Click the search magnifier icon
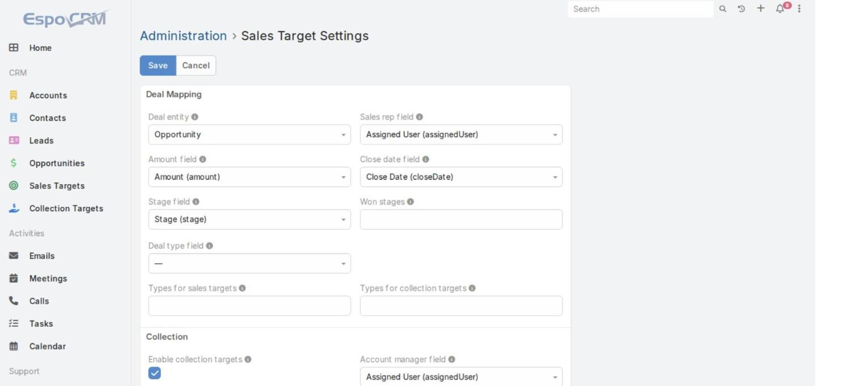Screen dimensions: 868x386 [722, 9]
